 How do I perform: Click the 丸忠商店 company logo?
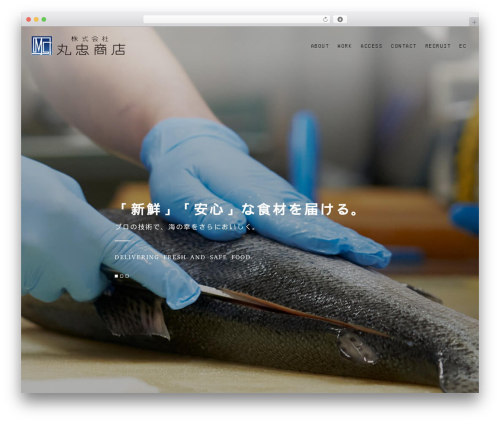coord(78,45)
